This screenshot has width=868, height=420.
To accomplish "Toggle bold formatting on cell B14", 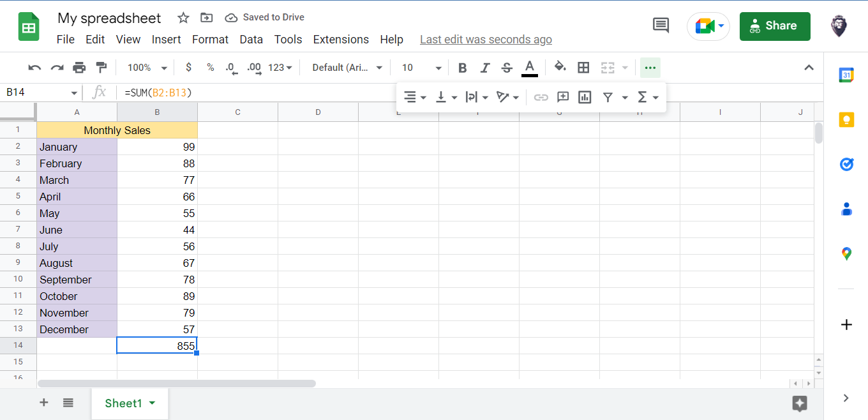I will (x=462, y=67).
